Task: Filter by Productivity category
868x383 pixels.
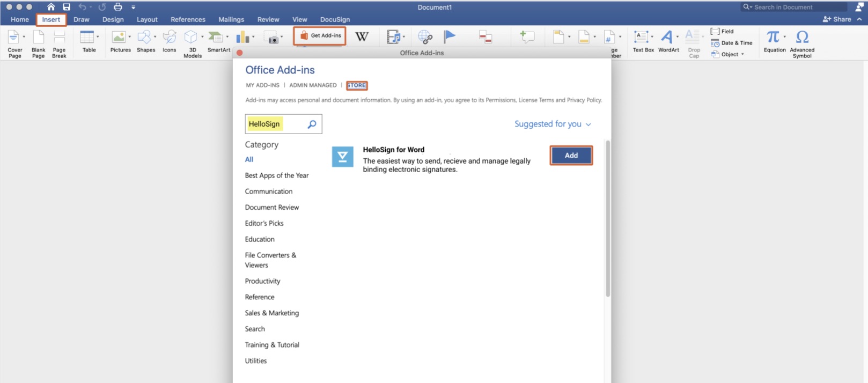Action: point(262,281)
